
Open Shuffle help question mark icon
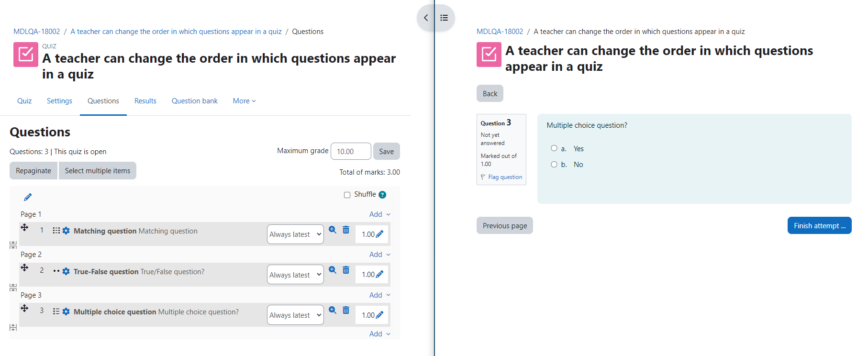point(382,195)
